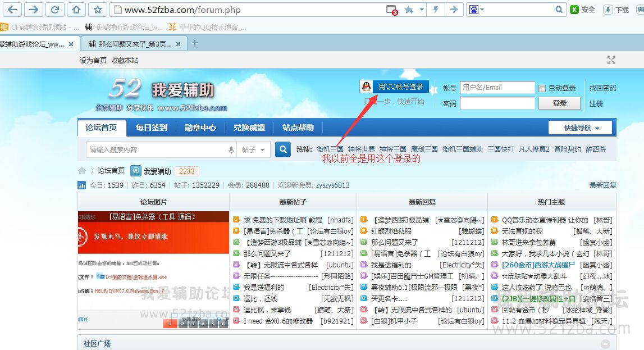Open the 快捷导航 dropdown

click(581, 128)
